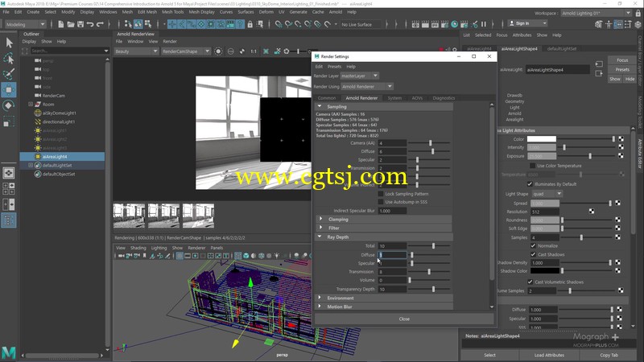Click the Resolution map checker icon
This screenshot has height=362, width=644.
(x=592, y=212)
